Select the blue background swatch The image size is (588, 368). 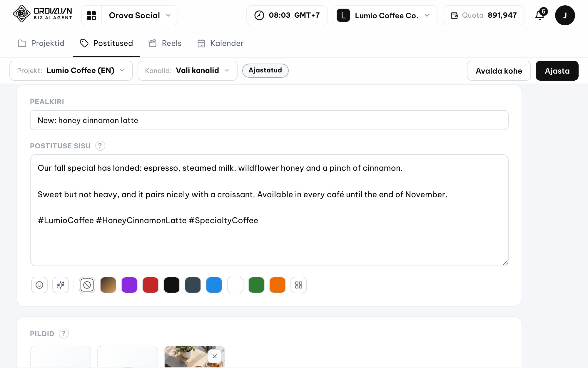(214, 285)
